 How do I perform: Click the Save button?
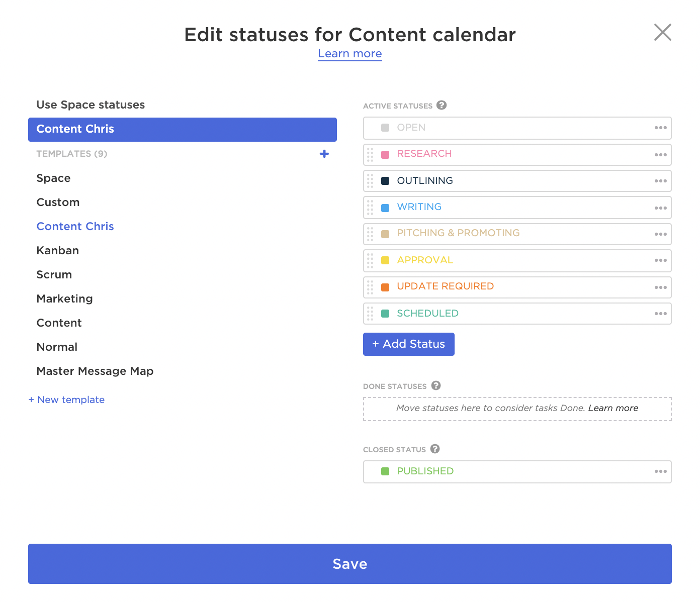(x=349, y=563)
